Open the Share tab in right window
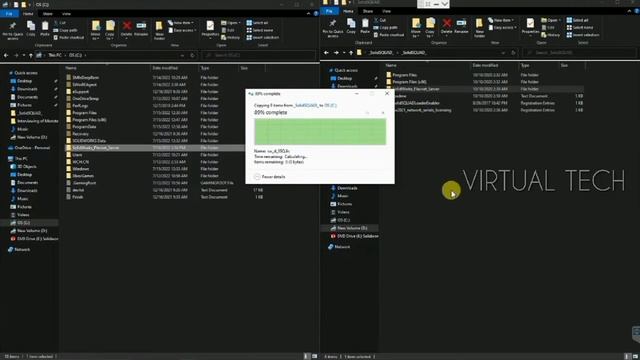Screen dimensions: 640x360 368,11
